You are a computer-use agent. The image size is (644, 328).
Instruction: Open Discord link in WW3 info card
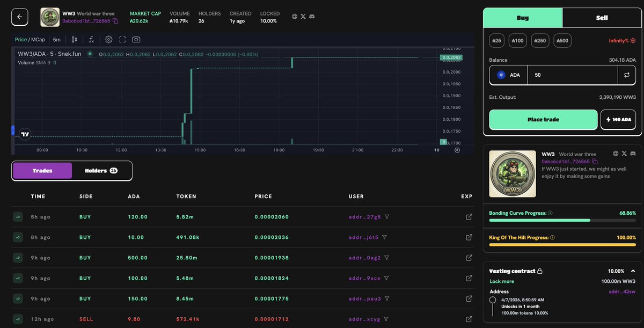click(x=633, y=154)
